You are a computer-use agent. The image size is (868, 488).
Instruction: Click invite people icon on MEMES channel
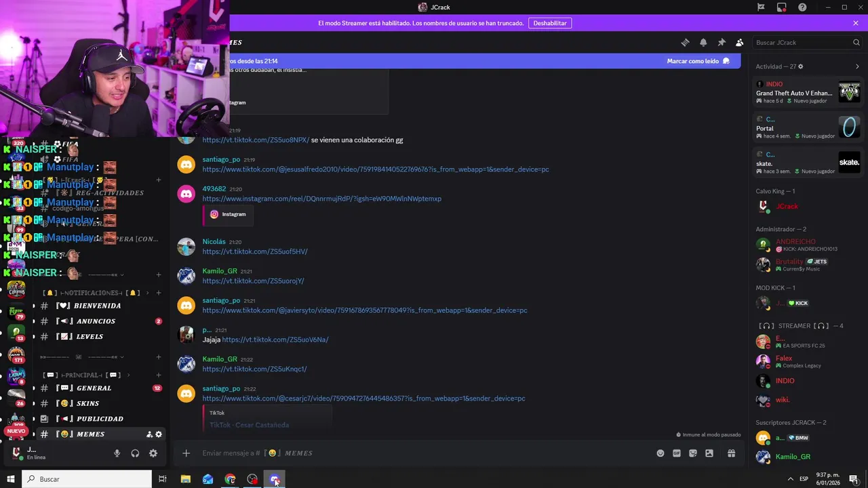149,434
